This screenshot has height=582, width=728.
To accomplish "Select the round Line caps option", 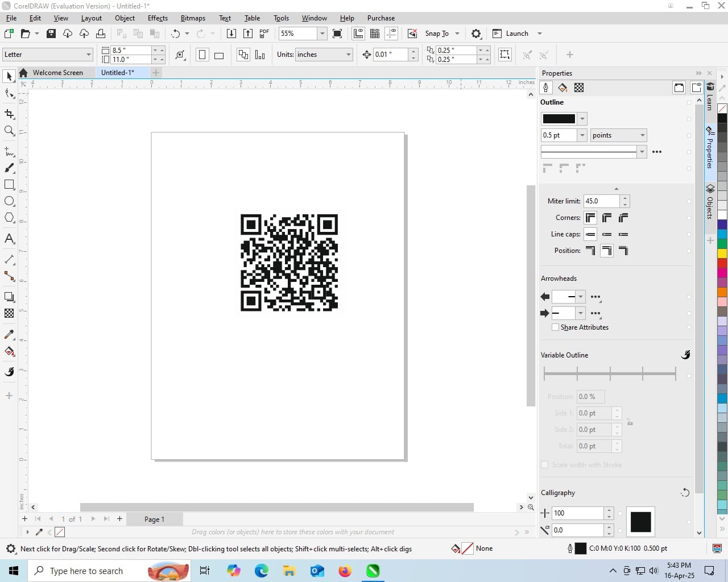I will click(607, 234).
